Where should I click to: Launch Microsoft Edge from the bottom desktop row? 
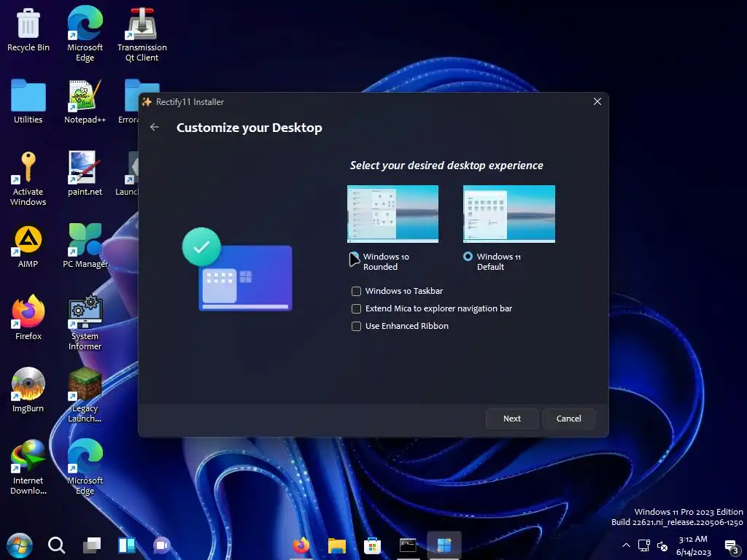pos(85,467)
